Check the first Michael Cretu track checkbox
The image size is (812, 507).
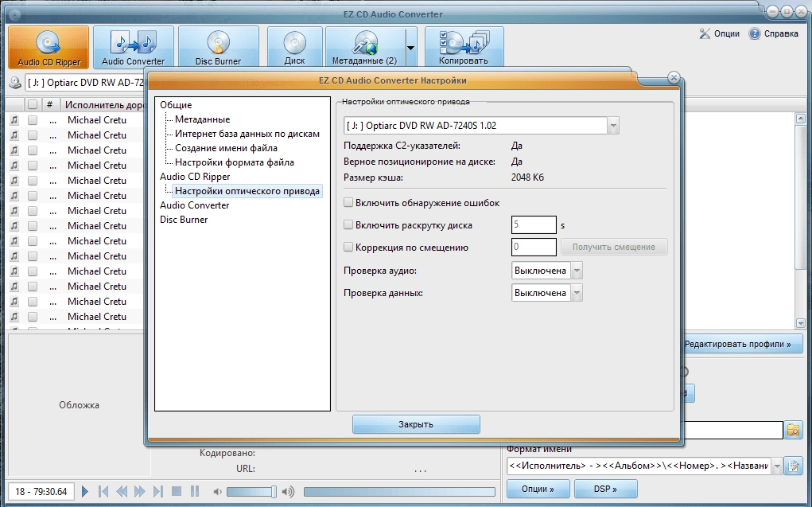pos(33,119)
